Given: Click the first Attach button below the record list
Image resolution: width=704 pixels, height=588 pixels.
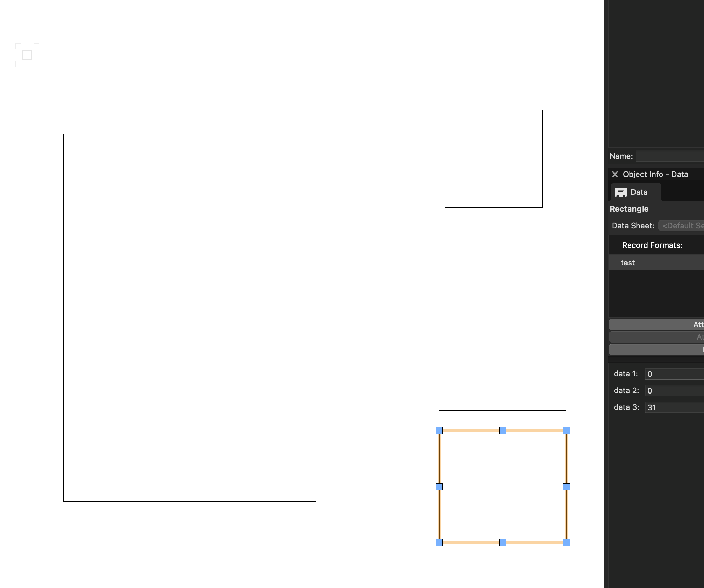Looking at the screenshot, I should tap(657, 324).
